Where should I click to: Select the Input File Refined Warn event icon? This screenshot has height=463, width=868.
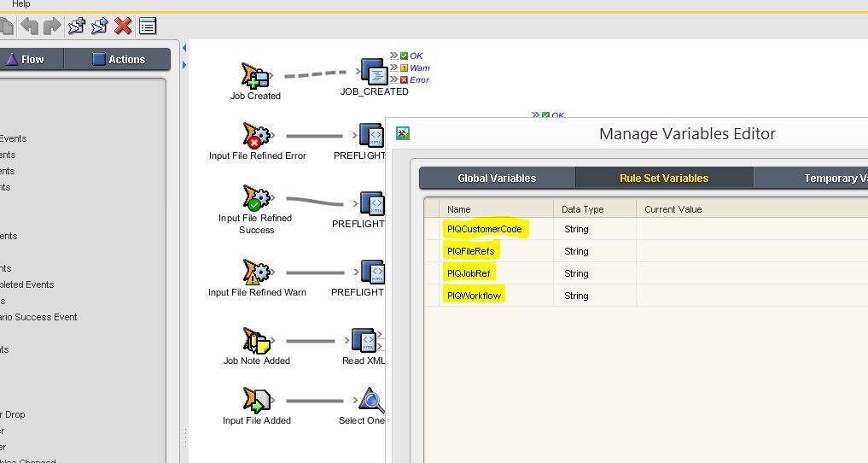pyautogui.click(x=257, y=273)
